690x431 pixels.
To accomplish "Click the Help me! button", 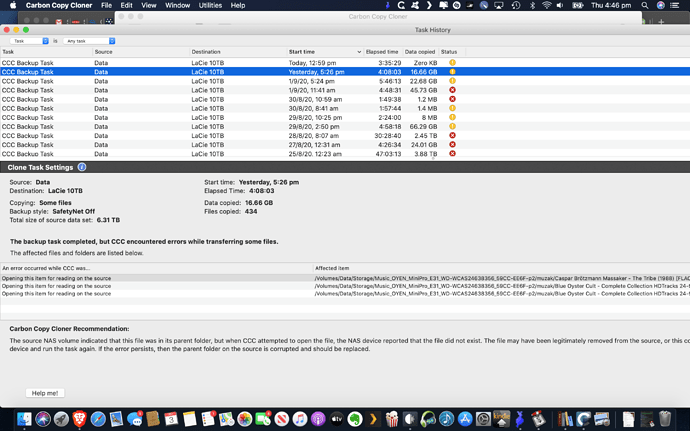I will click(x=45, y=393).
